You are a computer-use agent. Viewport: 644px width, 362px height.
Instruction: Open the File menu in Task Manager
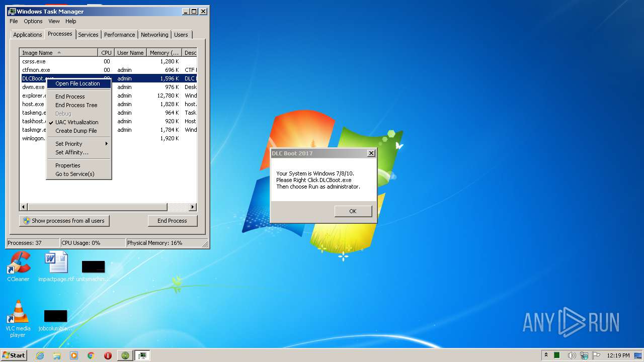(x=14, y=21)
